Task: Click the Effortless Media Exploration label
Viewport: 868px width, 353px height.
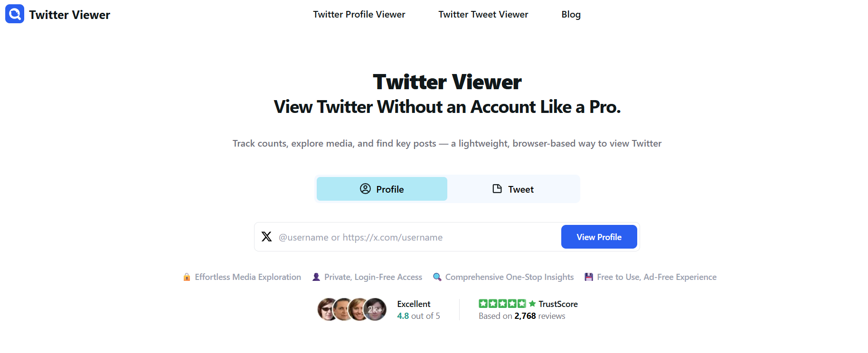Action: click(248, 277)
